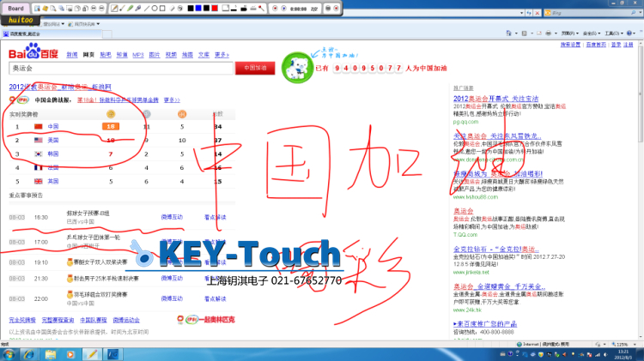Click the Baidu search input field
This screenshot has height=361, width=644.
[121, 68]
